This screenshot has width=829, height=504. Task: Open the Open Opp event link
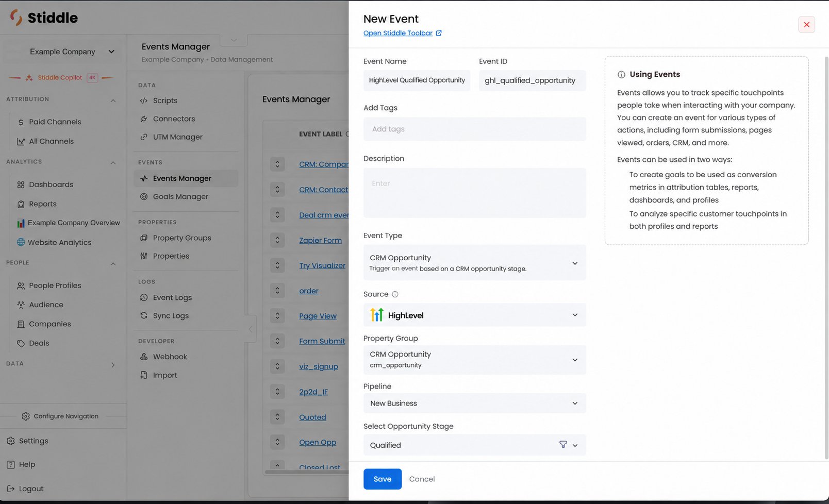pyautogui.click(x=318, y=442)
